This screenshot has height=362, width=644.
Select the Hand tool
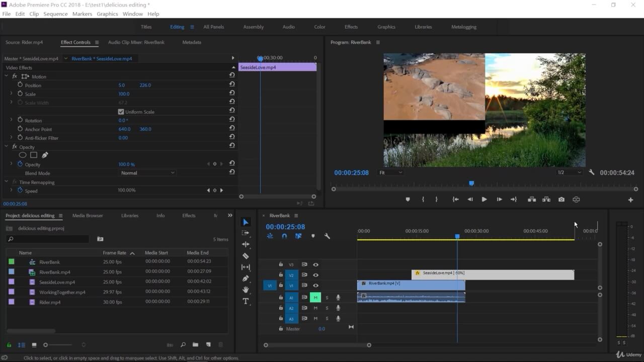tap(246, 290)
